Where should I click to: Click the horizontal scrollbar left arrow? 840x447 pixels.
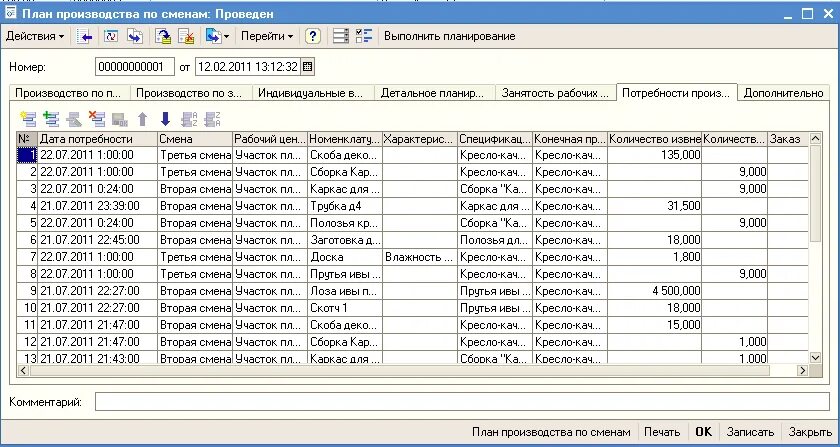tap(24, 370)
